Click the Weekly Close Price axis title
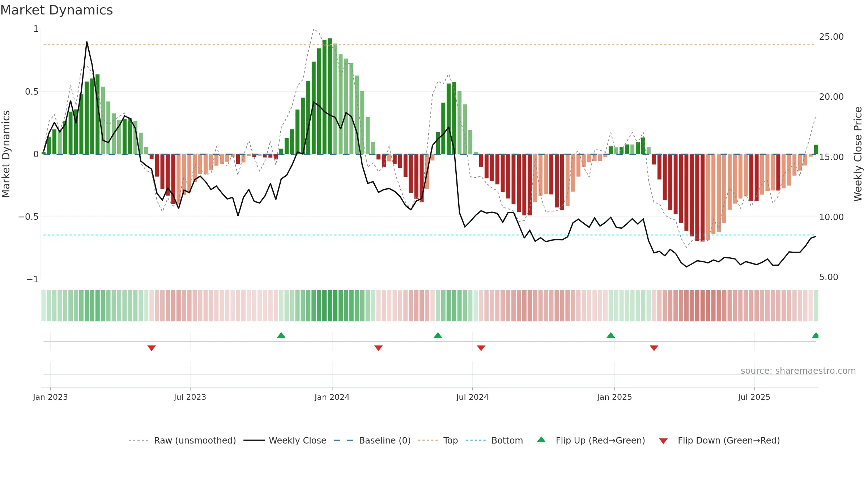The image size is (868, 488). (858, 154)
